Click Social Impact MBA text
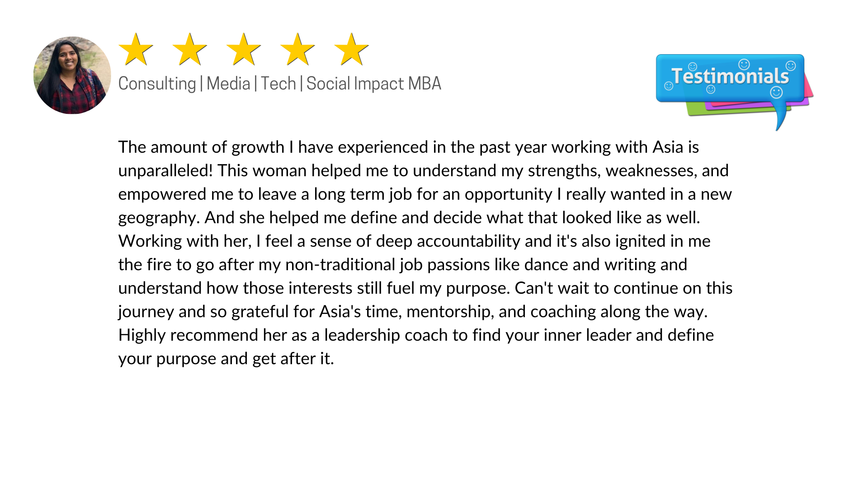The image size is (868, 488). coord(374,84)
